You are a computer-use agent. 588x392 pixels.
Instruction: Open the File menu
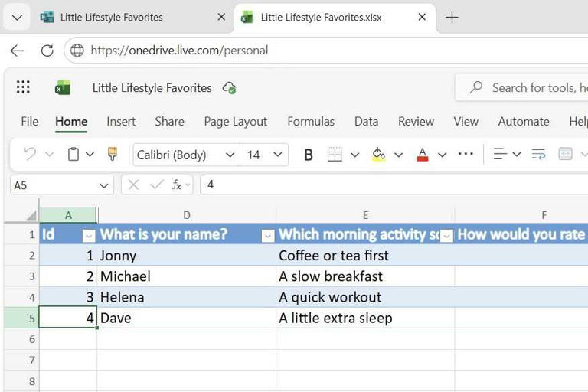(30, 122)
